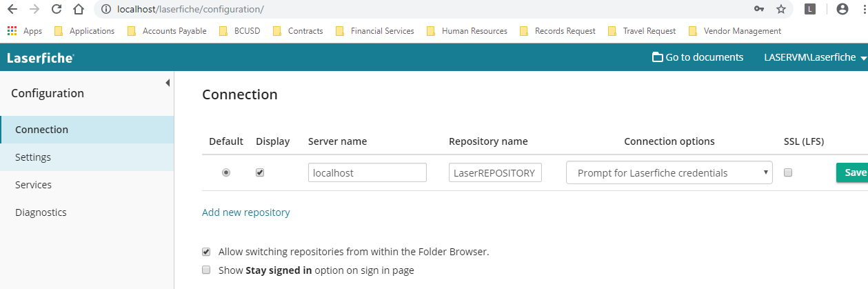868x289 pixels.
Task: Open the LASERVM\Laserfiche user dropdown
Action: 816,57
